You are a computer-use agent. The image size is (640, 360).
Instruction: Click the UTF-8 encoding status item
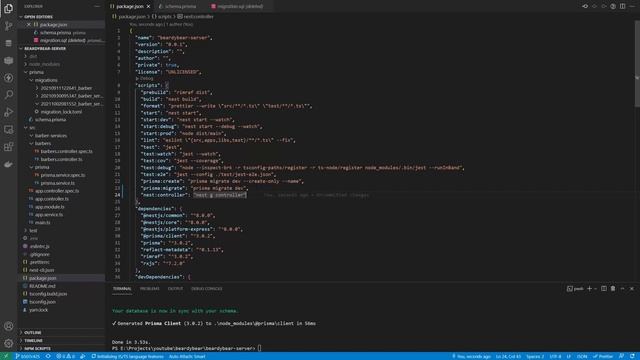click(555, 356)
